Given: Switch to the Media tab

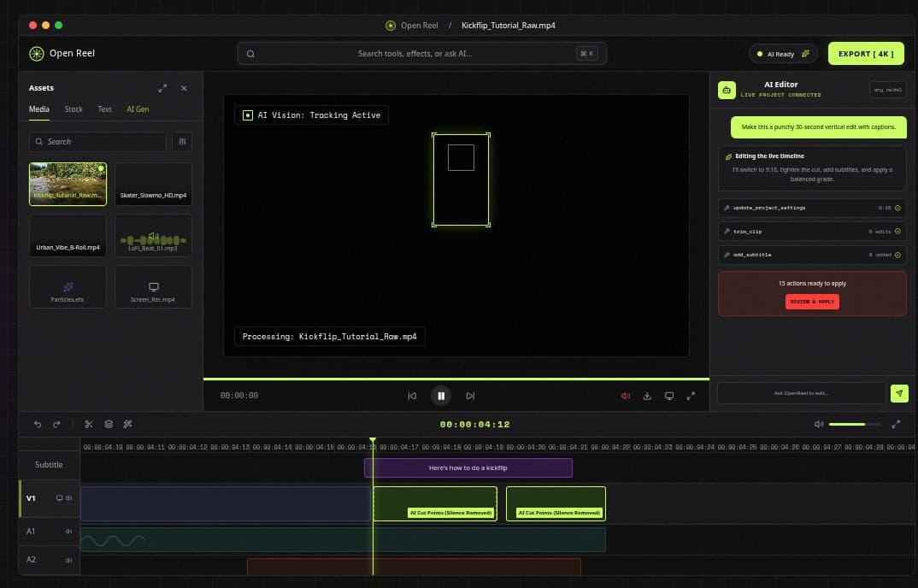Looking at the screenshot, I should 39,109.
